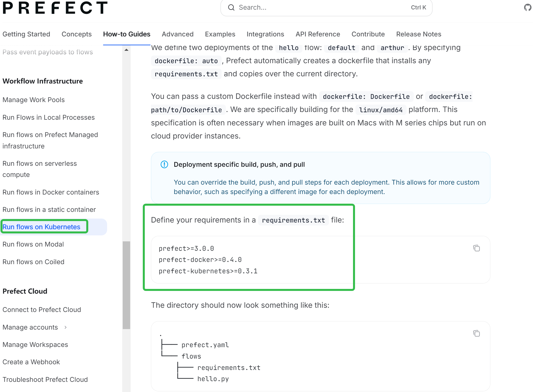533x392 pixels.
Task: Copy the directory tree code block
Action: point(476,333)
